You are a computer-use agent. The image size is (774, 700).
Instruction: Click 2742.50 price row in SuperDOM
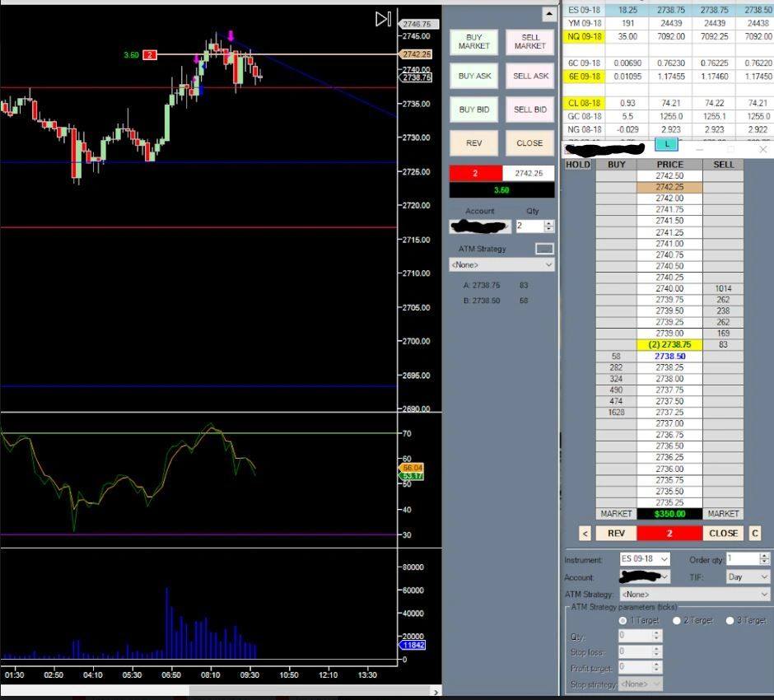tap(669, 175)
